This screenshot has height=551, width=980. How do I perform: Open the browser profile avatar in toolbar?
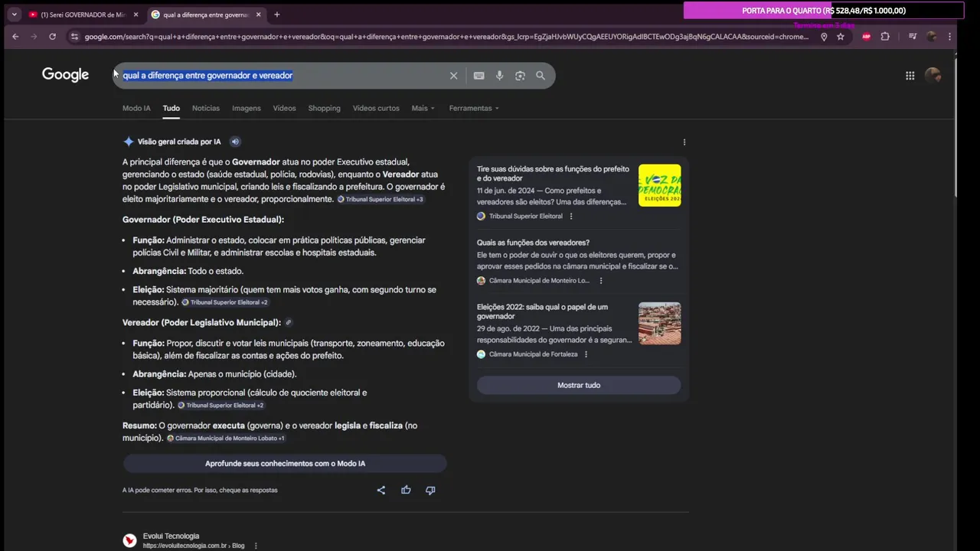(x=931, y=37)
